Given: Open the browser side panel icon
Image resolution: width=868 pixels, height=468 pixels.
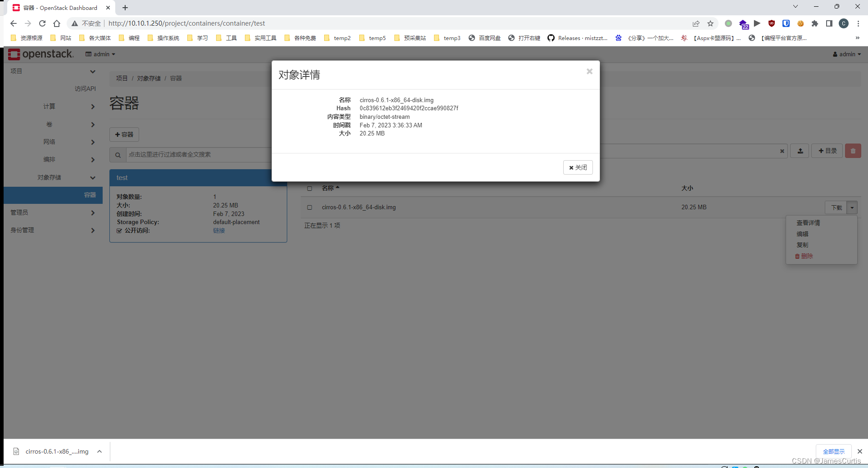Looking at the screenshot, I should (829, 23).
